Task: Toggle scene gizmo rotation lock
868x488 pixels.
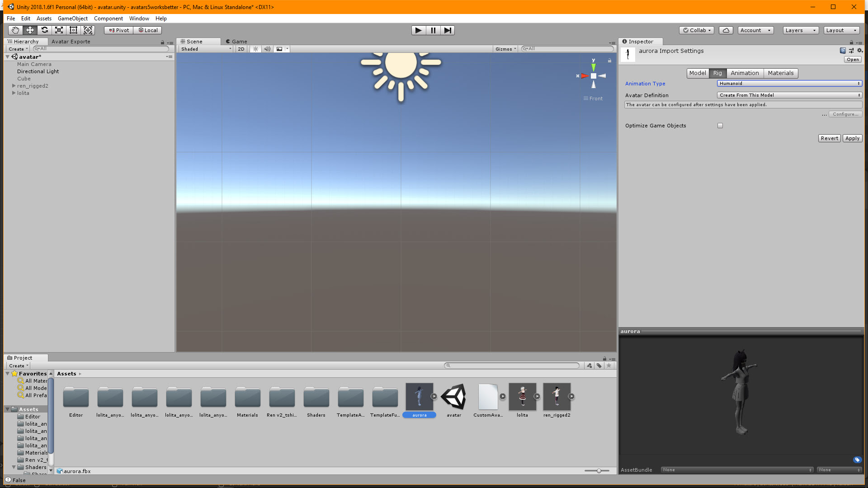Action: [x=609, y=61]
